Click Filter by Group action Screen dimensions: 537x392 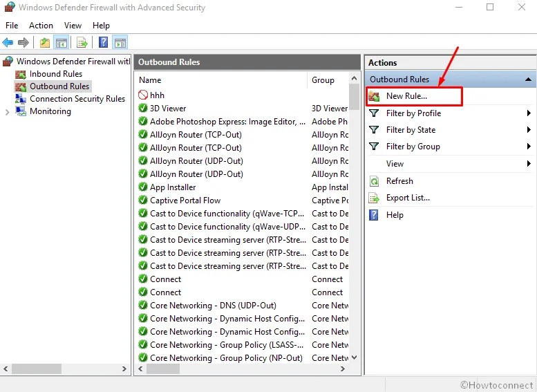413,147
